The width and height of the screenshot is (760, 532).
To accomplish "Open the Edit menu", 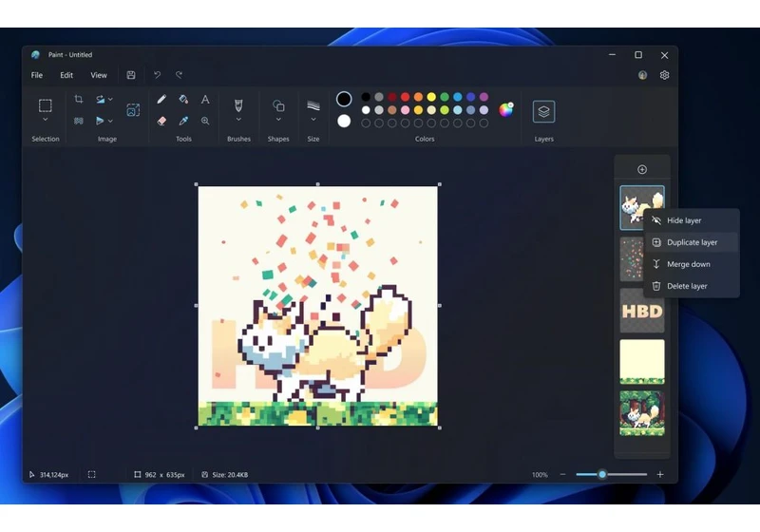I will coord(66,75).
